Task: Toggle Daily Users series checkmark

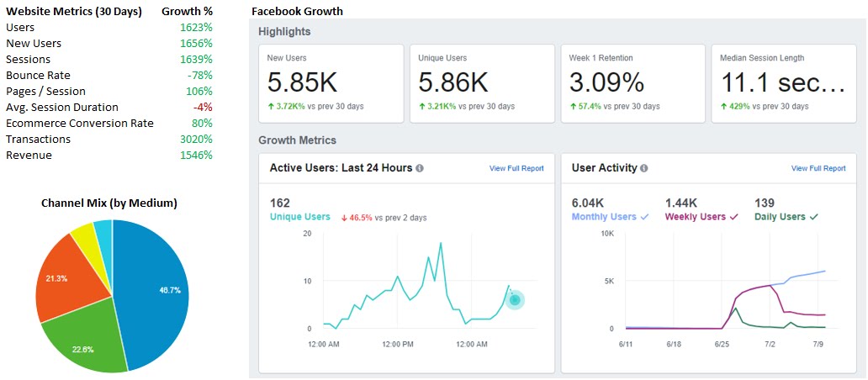Action: click(x=814, y=218)
